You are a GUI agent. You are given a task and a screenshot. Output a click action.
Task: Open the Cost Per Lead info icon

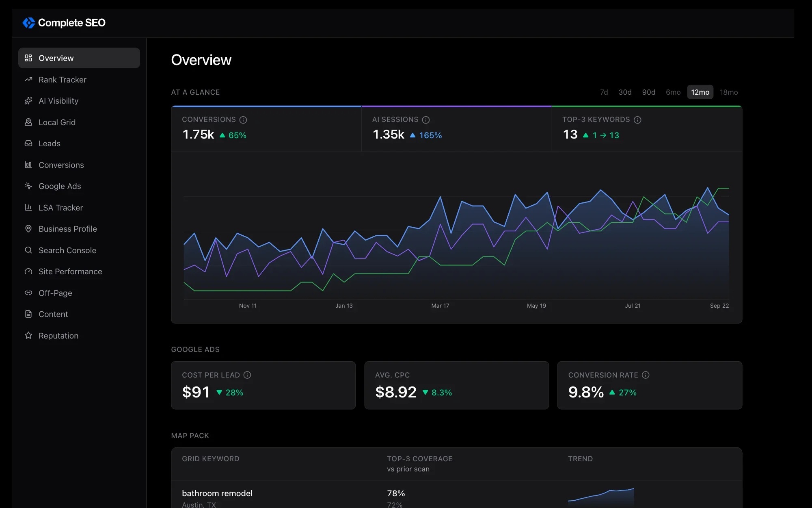(247, 375)
